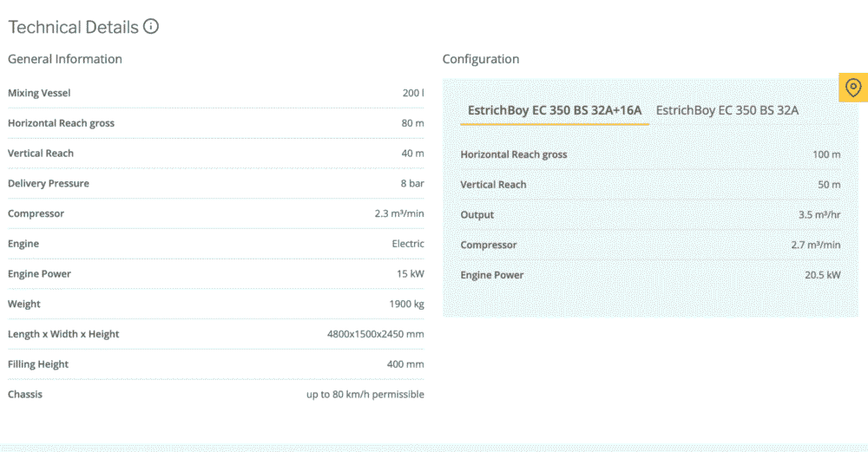Screen dimensions: 868x452
Task: Switch to the EstrichBoy EC 350 BS 32A tab
Action: 727,110
